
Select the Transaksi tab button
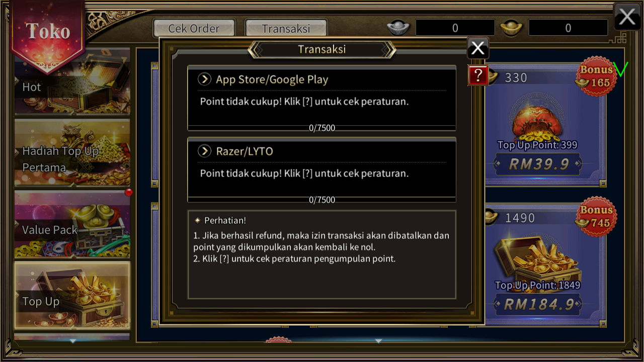tap(286, 29)
